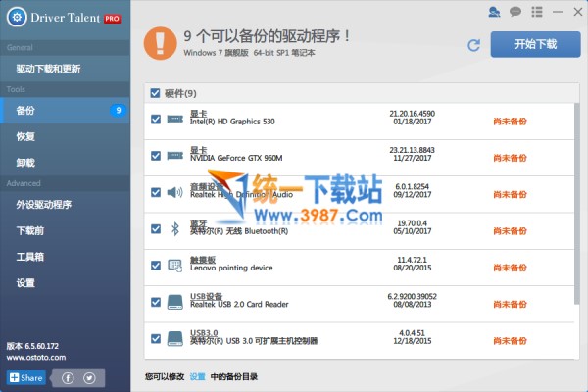Select version 19.70.0.4
Image resolution: width=588 pixels, height=392 pixels.
tap(413, 223)
